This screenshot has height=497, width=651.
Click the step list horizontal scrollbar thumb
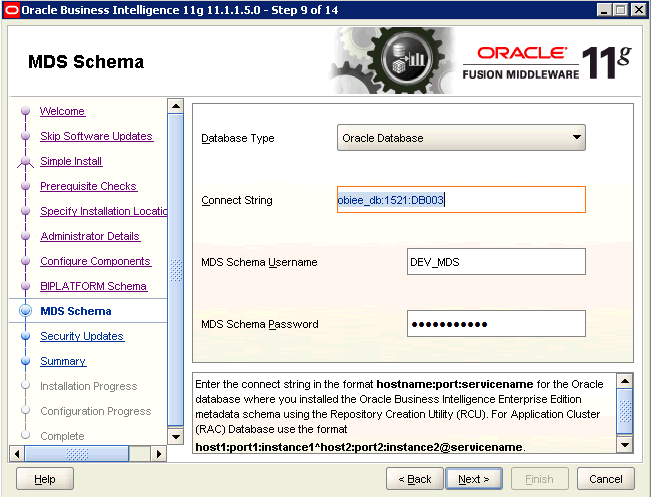pos(77,454)
